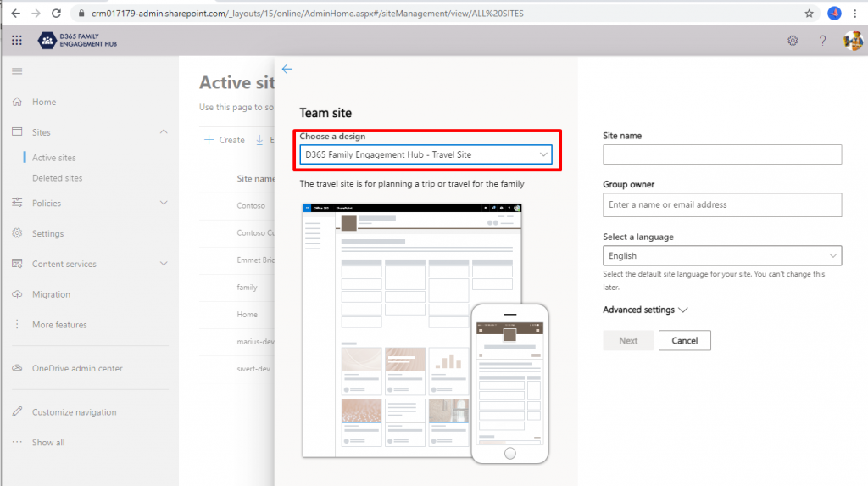Click the Policies sliders icon
The image size is (868, 486).
pos(17,203)
